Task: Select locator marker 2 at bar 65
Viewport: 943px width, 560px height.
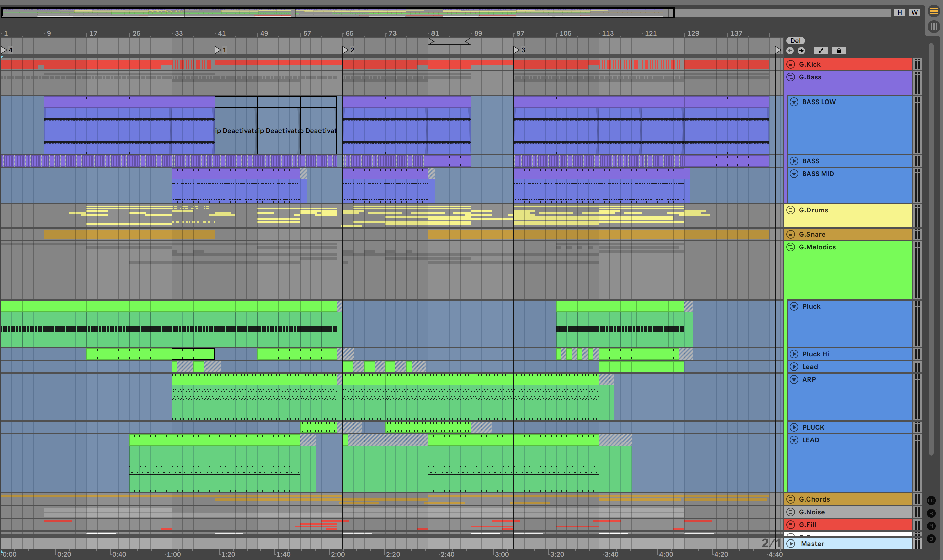Action: (x=345, y=50)
